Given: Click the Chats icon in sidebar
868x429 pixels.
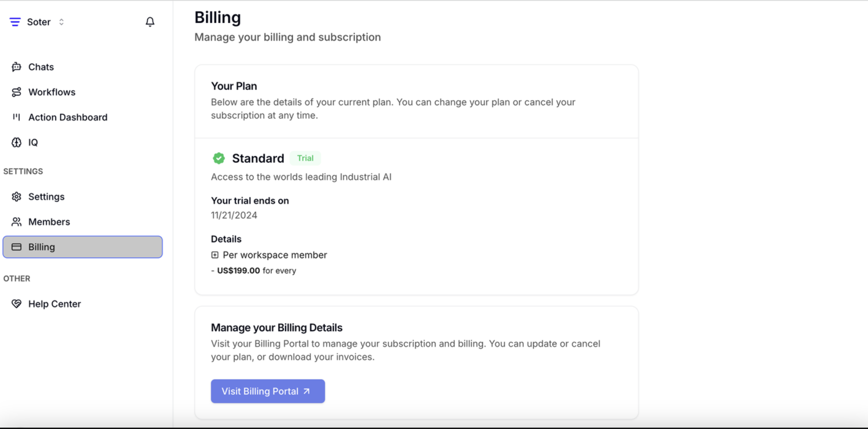Looking at the screenshot, I should [x=17, y=67].
